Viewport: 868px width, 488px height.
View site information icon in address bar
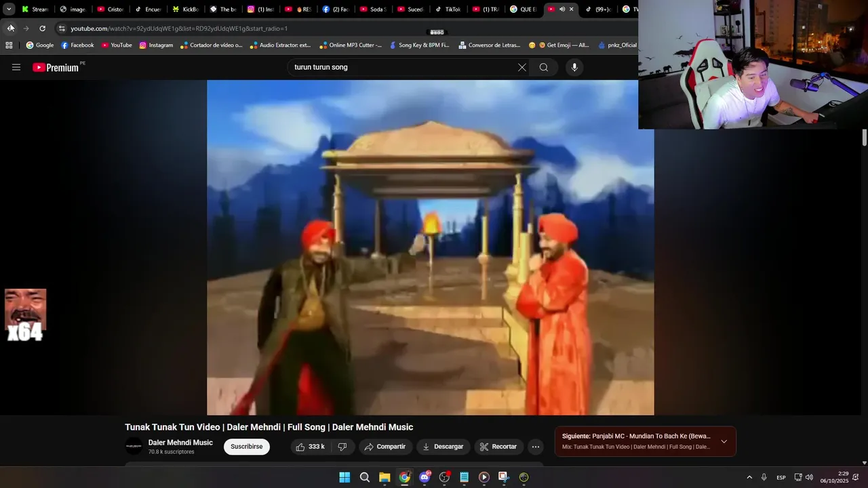click(x=62, y=28)
